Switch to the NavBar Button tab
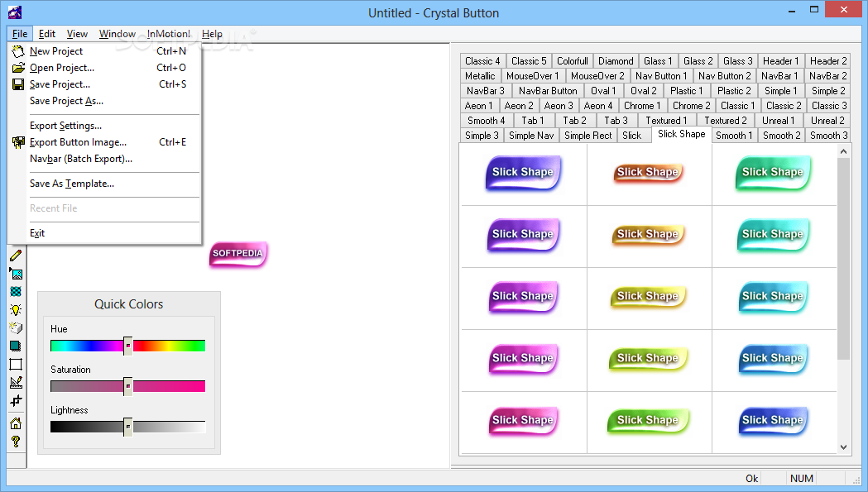The image size is (868, 492). coord(548,91)
